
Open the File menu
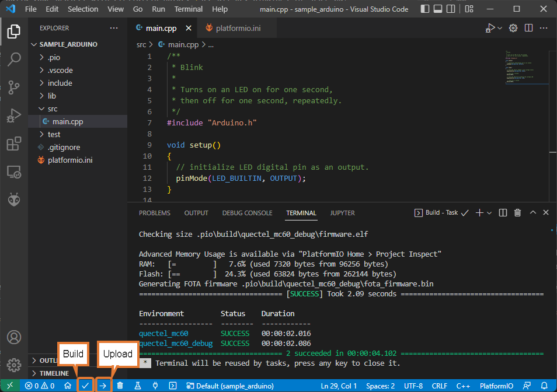pos(30,9)
